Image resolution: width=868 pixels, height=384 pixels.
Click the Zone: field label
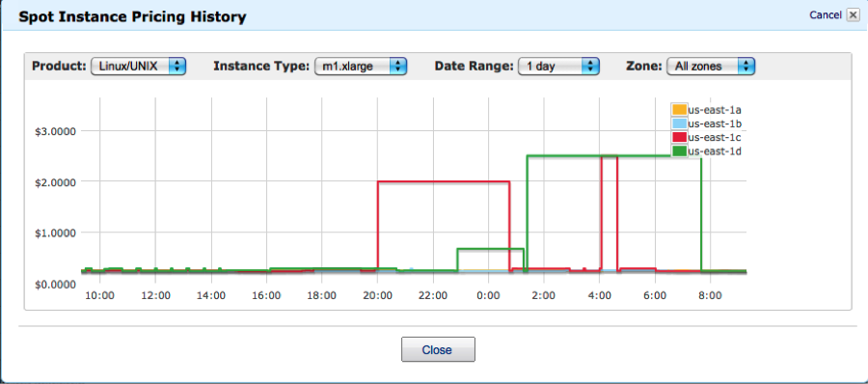[644, 66]
